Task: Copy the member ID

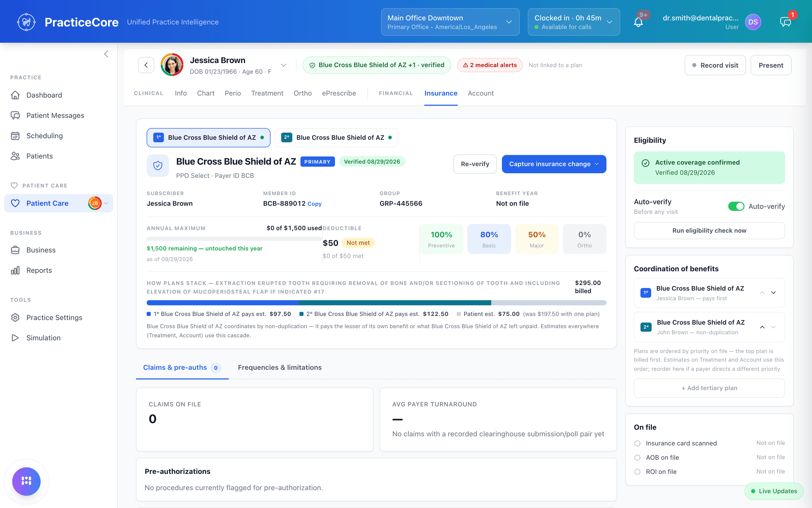Action: click(x=314, y=204)
